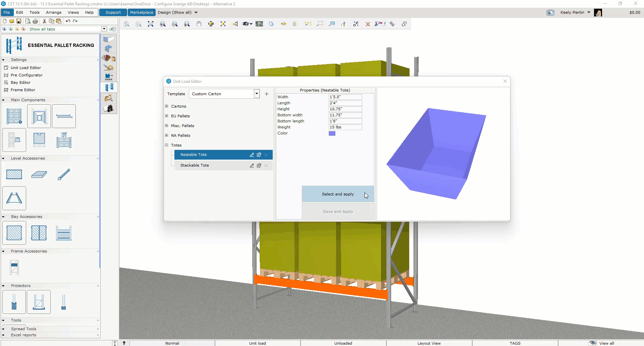The height and width of the screenshot is (346, 644).
Task: Toggle the Unit load status bar mode
Action: coord(258,343)
